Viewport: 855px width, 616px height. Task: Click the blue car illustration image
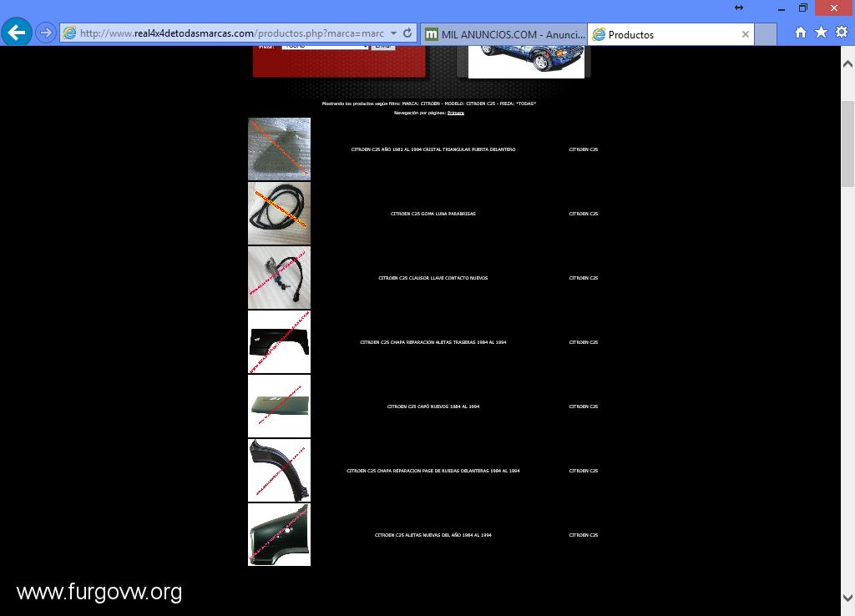[x=526, y=62]
